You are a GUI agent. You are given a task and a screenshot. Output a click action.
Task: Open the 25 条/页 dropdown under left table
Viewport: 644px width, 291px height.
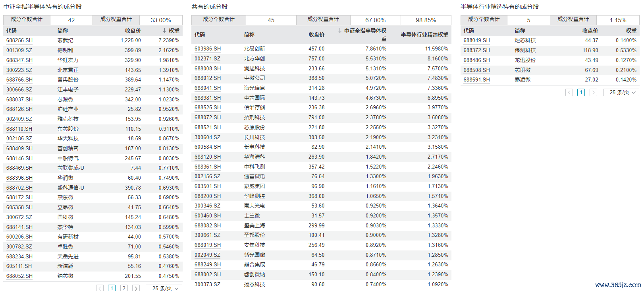coord(164,288)
